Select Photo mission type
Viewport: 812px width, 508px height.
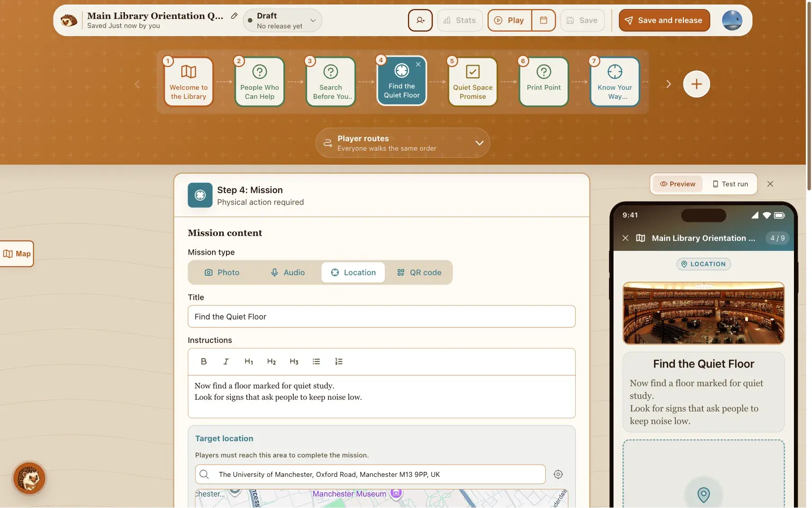222,272
